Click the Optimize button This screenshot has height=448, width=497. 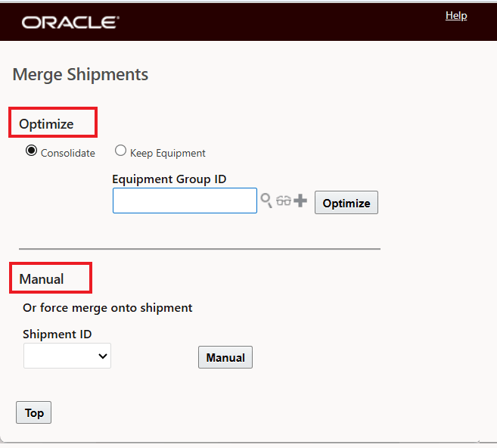(x=346, y=203)
